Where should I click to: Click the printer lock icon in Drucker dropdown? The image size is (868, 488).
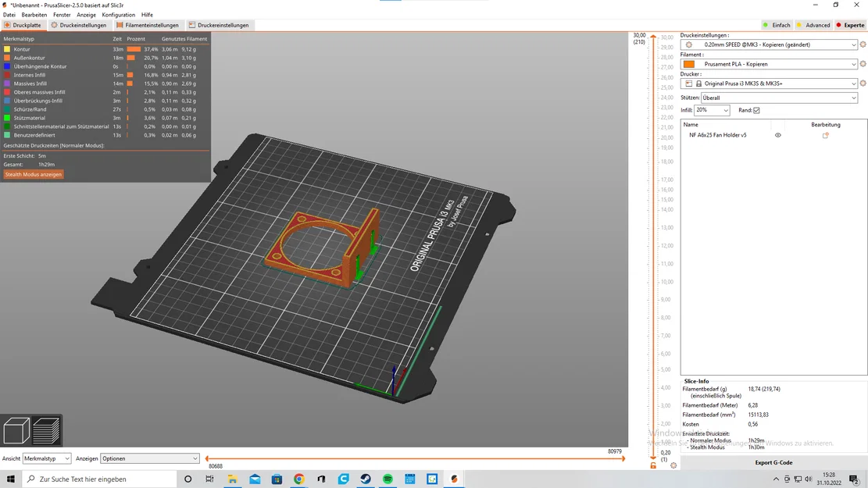click(x=698, y=84)
